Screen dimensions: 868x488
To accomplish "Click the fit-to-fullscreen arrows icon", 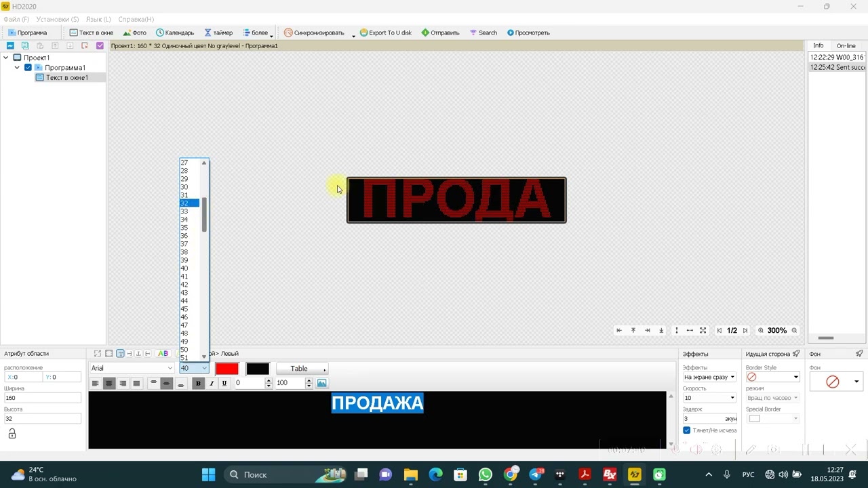I will [703, 331].
